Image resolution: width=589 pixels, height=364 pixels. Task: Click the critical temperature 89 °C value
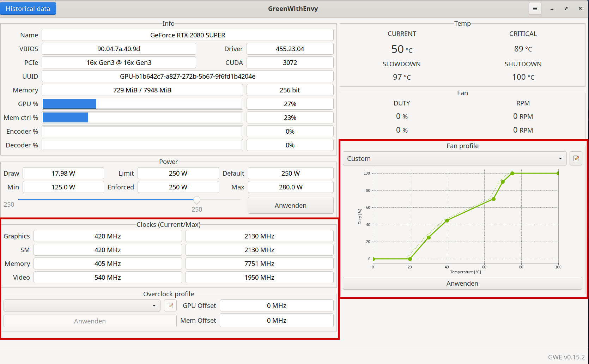point(523,49)
